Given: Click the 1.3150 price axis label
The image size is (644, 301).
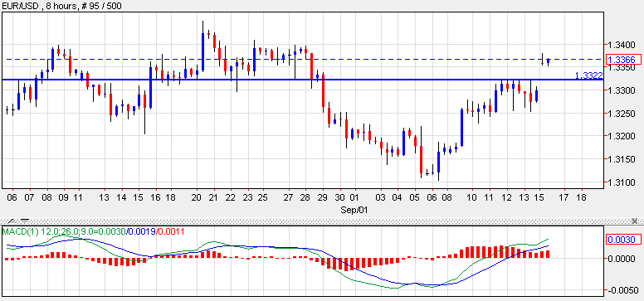Looking at the screenshot, I should pyautogui.click(x=622, y=159).
